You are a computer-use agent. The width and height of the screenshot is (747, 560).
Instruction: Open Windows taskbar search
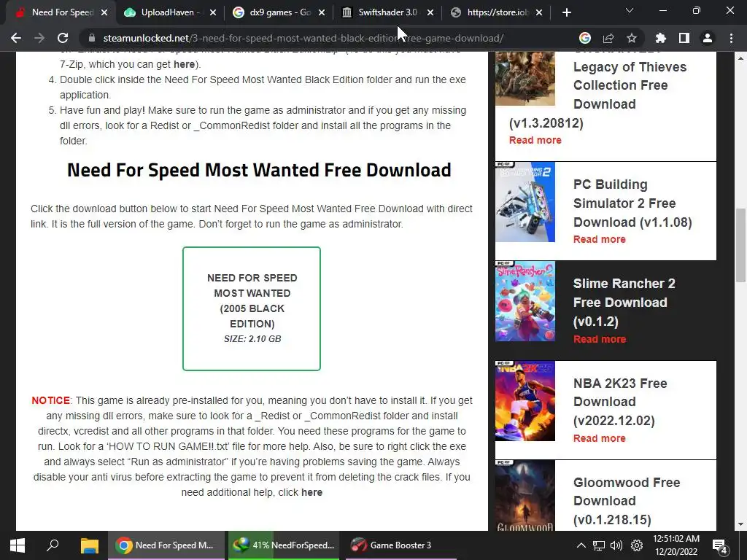(x=53, y=545)
